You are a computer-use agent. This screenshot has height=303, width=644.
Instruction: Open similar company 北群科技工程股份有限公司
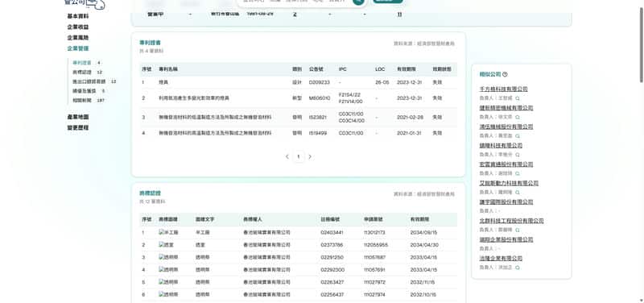point(511,221)
